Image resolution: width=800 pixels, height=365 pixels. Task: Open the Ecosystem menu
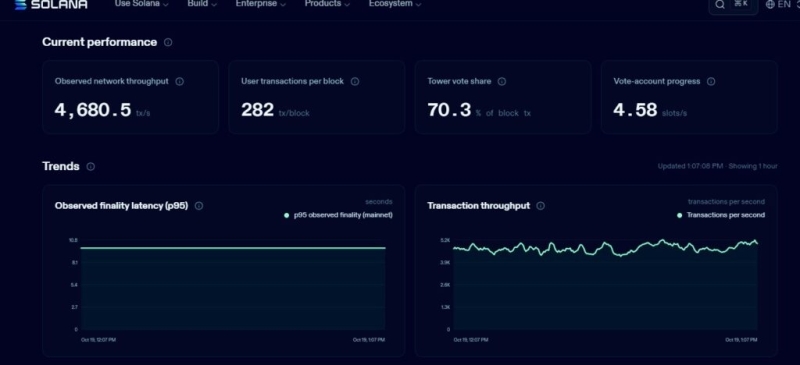click(395, 4)
